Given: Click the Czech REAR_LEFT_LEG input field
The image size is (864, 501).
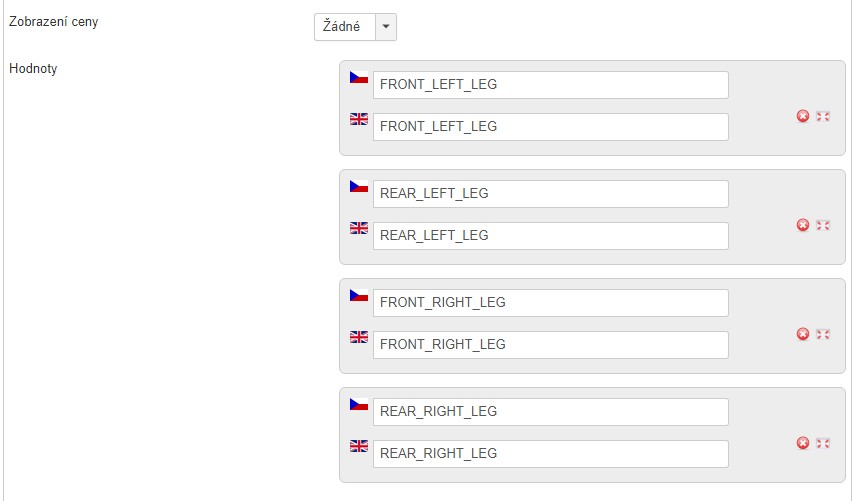Looking at the screenshot, I should tap(550, 194).
